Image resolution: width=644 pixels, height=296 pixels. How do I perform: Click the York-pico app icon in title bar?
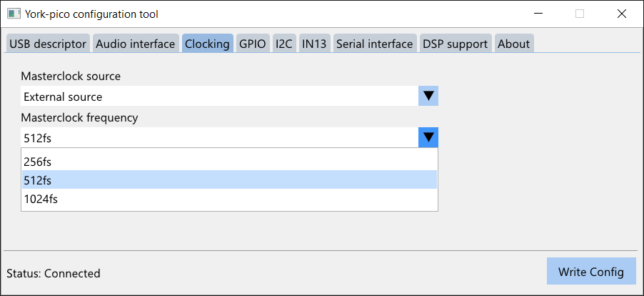14,14
